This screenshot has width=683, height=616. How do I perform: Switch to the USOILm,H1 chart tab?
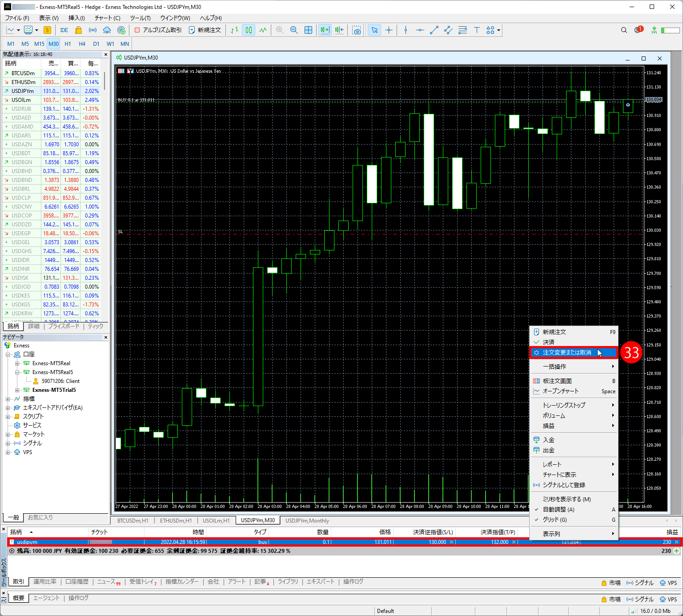216,520
